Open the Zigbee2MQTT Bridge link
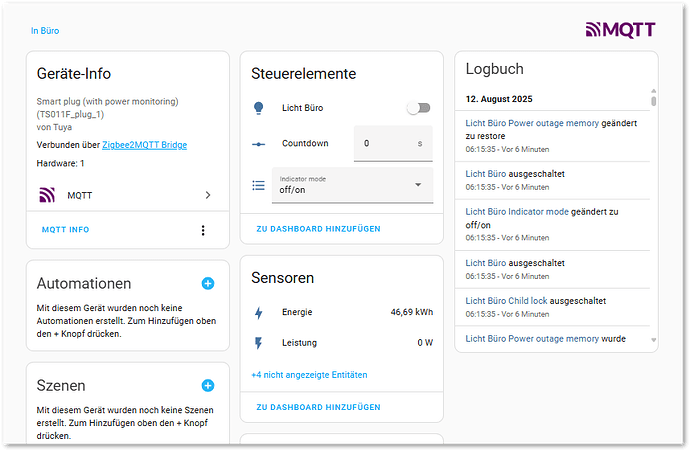Screen dimensions: 690x451 (144, 145)
